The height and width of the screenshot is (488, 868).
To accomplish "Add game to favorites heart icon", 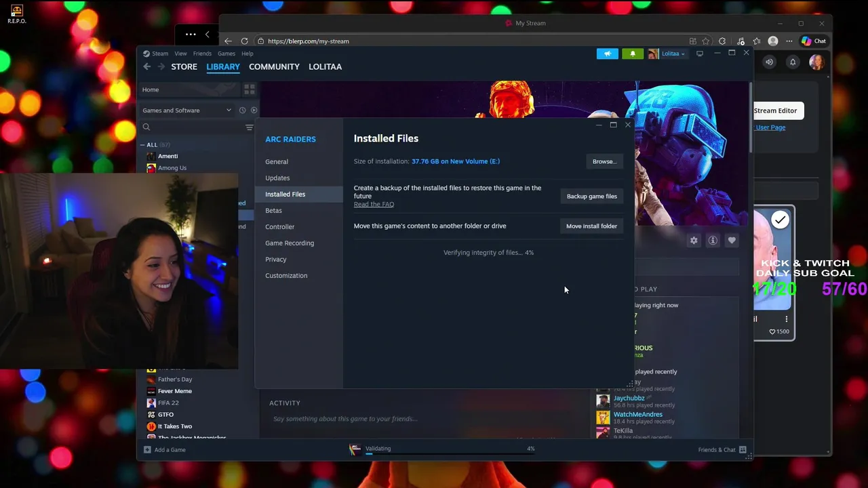I will (732, 241).
